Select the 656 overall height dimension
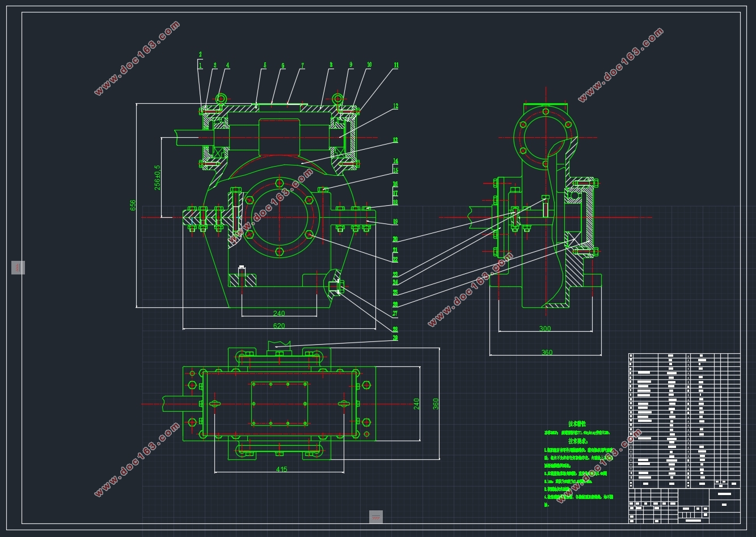Viewport: 756px width, 537px height. [133, 205]
